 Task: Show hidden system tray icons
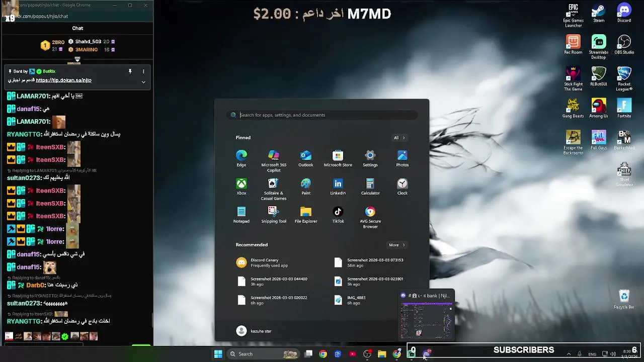tap(569, 354)
